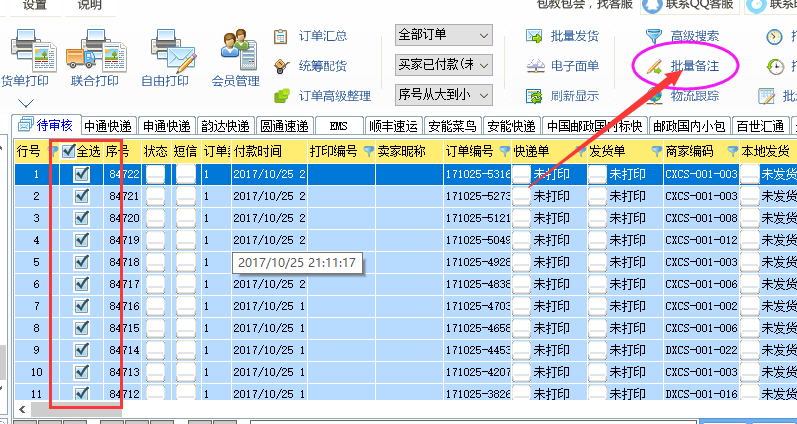Select order number 171025-5316 cell
Viewport: 797px width, 424px height.
click(x=478, y=174)
